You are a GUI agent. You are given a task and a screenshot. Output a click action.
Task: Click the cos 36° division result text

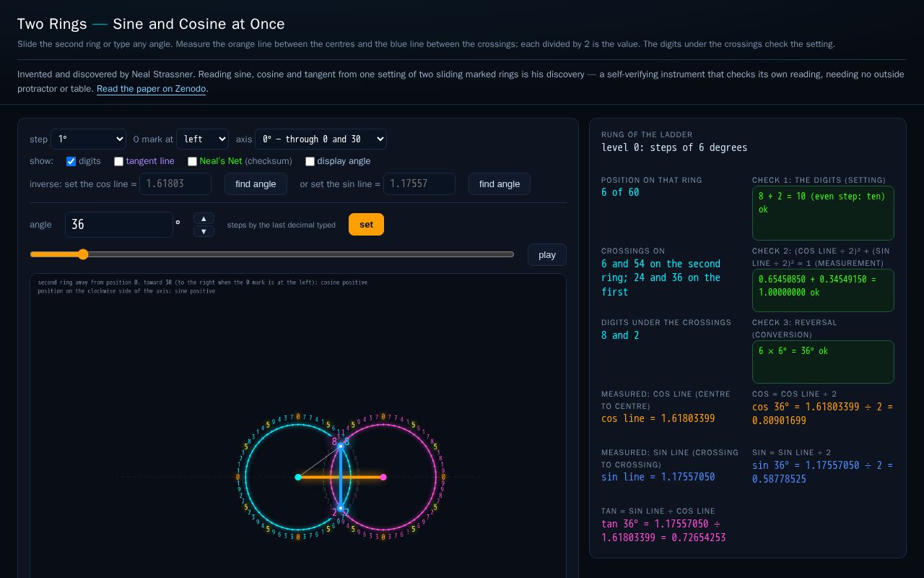[x=822, y=413]
